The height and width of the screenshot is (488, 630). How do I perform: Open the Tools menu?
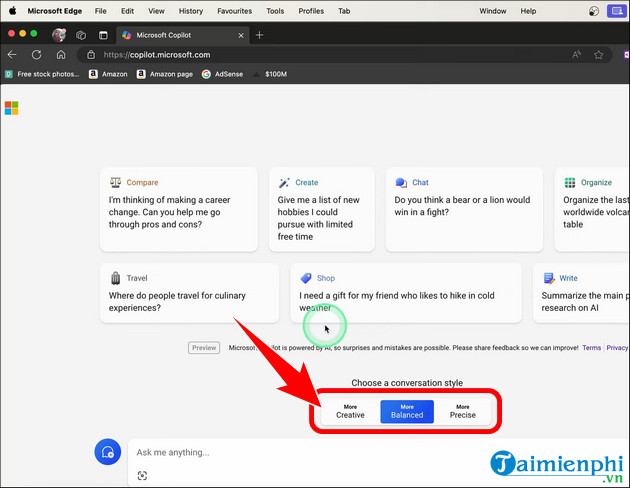(275, 11)
